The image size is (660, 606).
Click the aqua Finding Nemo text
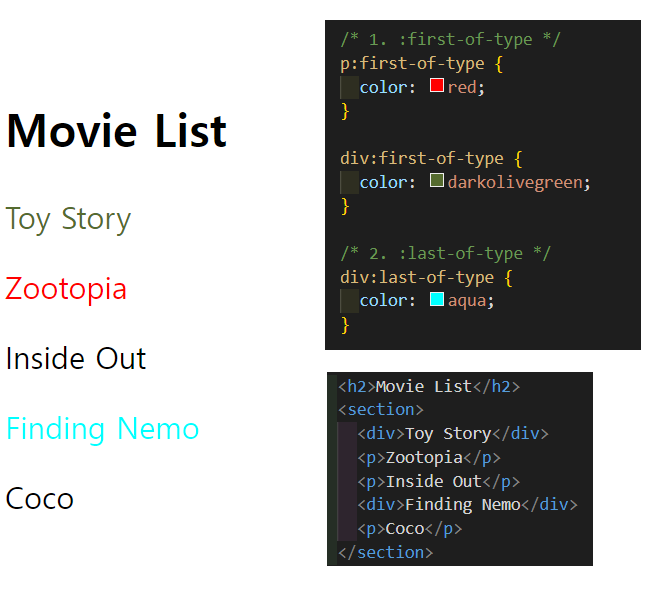pyautogui.click(x=102, y=429)
